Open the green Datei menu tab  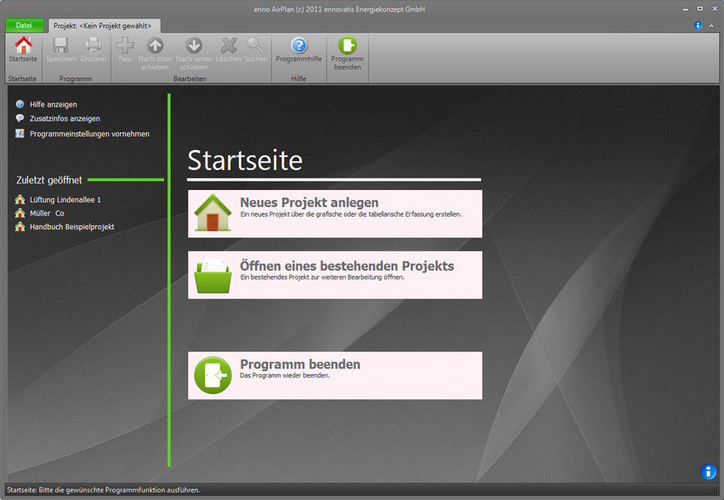24,24
